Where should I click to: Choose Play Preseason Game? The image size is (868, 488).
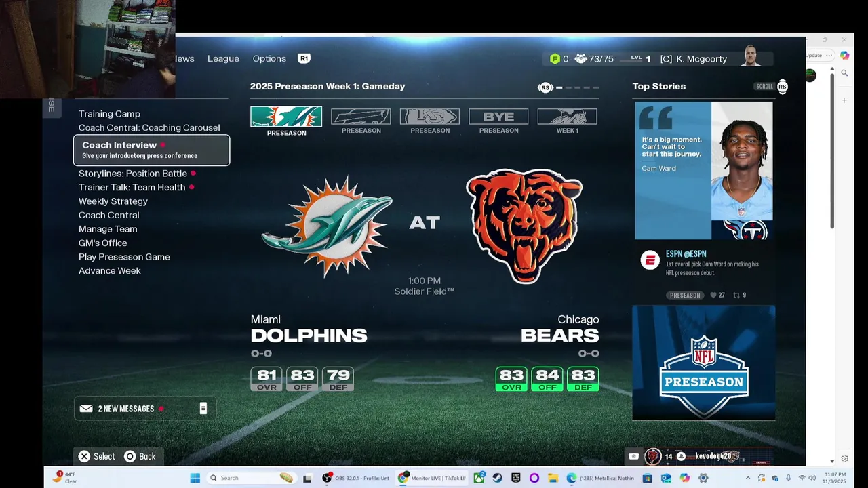tap(124, 257)
